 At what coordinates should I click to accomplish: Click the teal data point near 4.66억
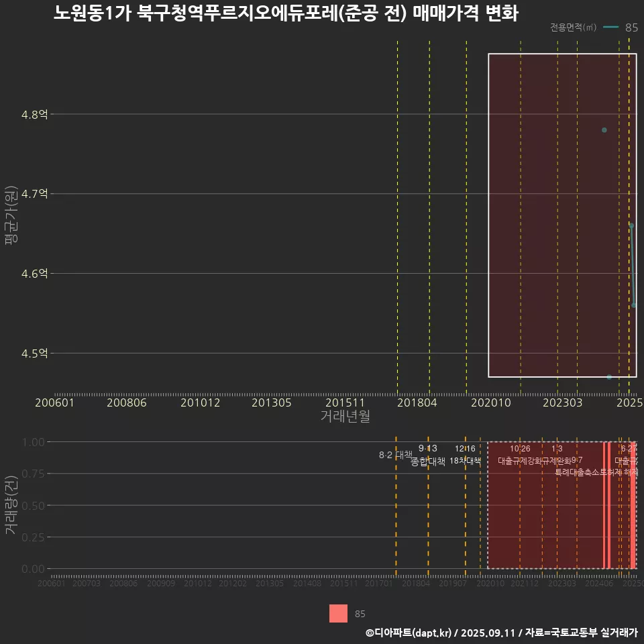click(x=632, y=226)
